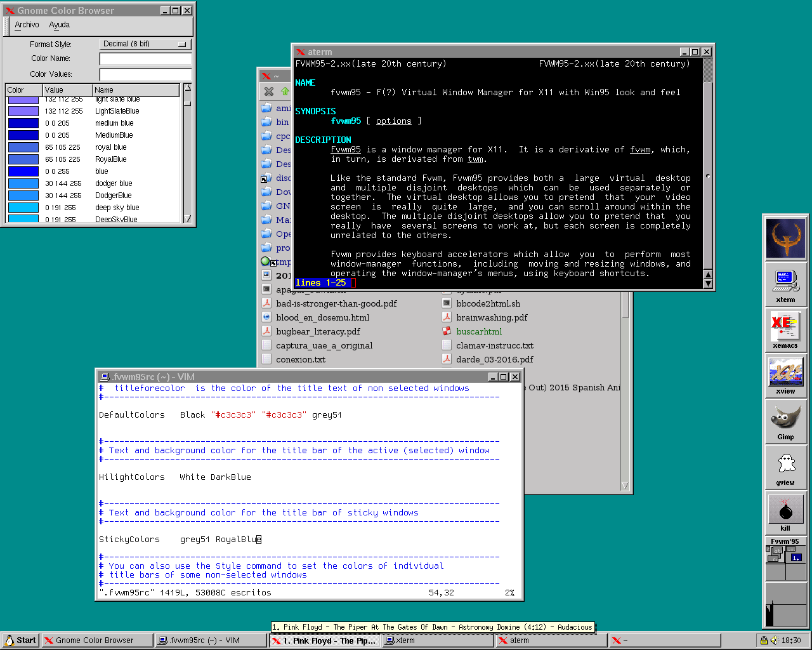
Task: Click the Color column header
Action: click(24, 90)
